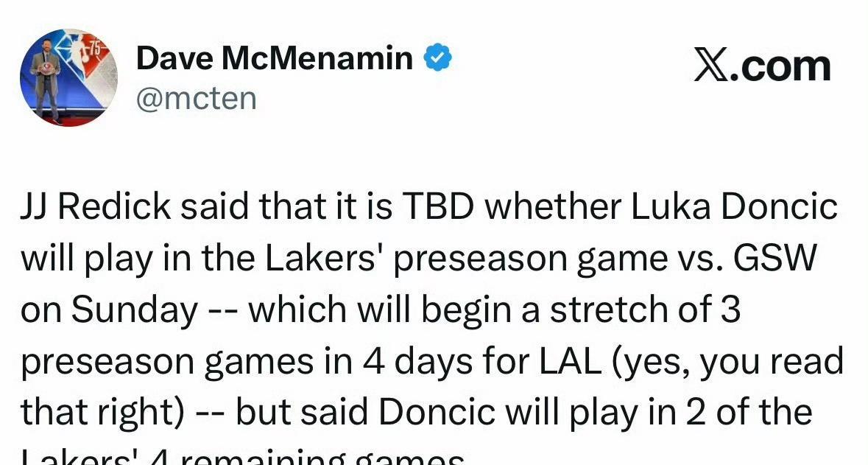Open Dave McMenamin's profile picture
The image size is (868, 465).
point(68,77)
